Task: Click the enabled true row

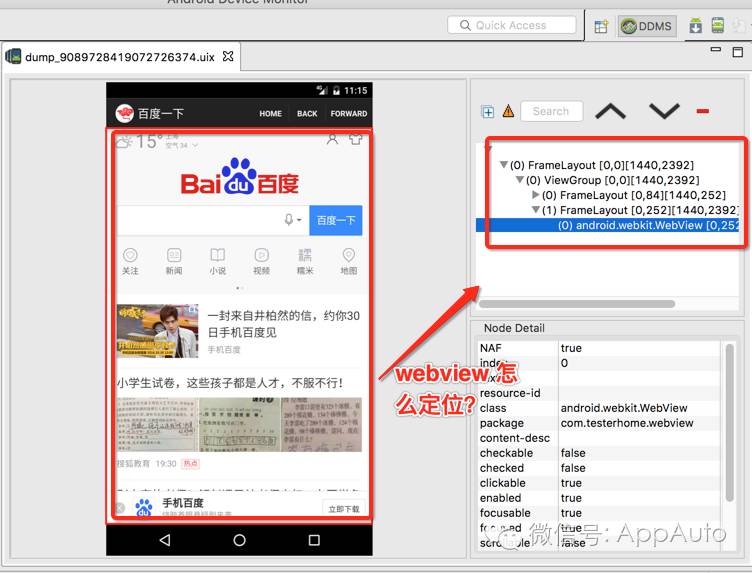Action: 599,498
